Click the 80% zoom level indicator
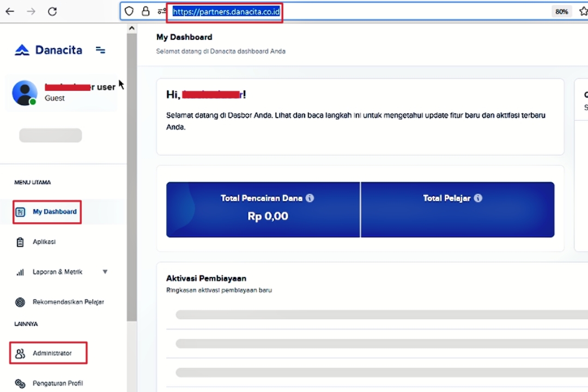The height and width of the screenshot is (392, 588). tap(561, 11)
